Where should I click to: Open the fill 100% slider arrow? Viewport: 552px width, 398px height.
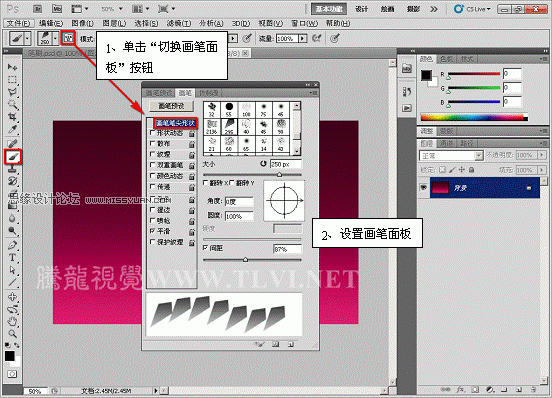tap(542, 170)
